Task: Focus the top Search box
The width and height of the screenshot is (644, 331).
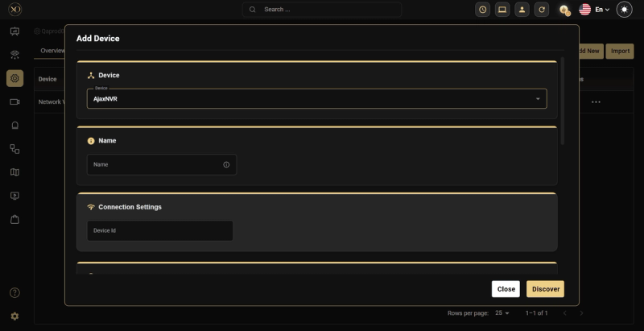Action: click(322, 10)
